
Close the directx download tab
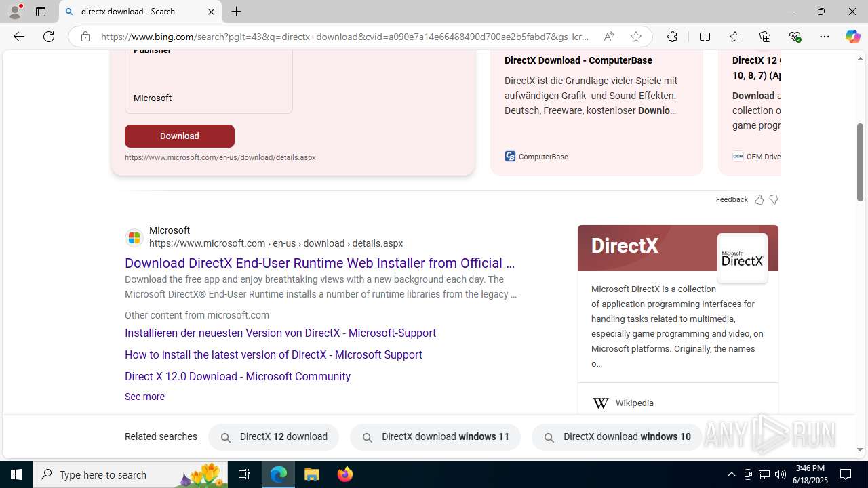211,12
